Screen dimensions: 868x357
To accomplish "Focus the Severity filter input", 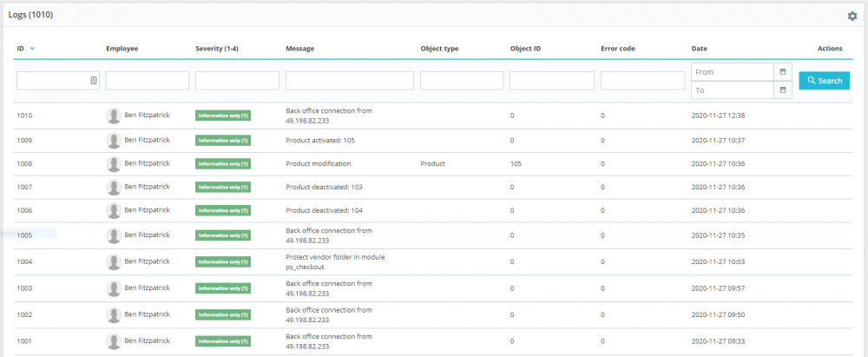I will (237, 81).
